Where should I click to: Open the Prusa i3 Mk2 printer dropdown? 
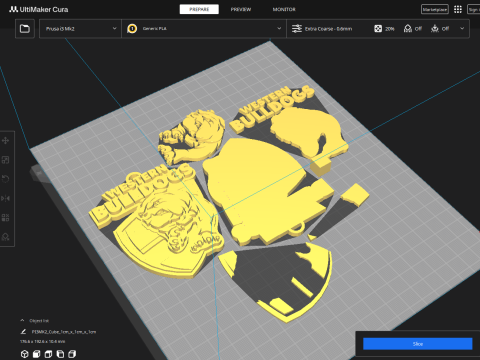click(x=80, y=29)
